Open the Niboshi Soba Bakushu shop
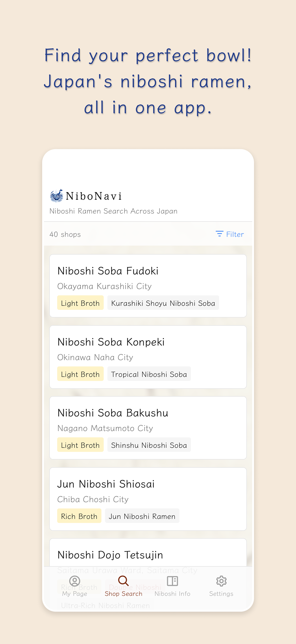296x644 pixels. point(148,428)
